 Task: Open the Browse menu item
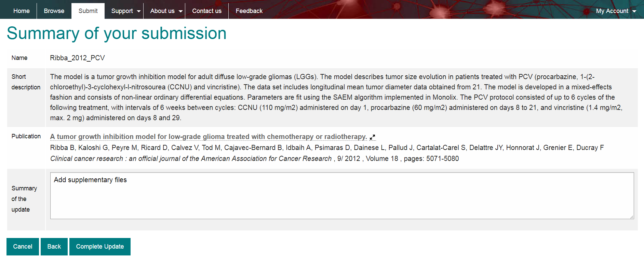click(x=54, y=11)
